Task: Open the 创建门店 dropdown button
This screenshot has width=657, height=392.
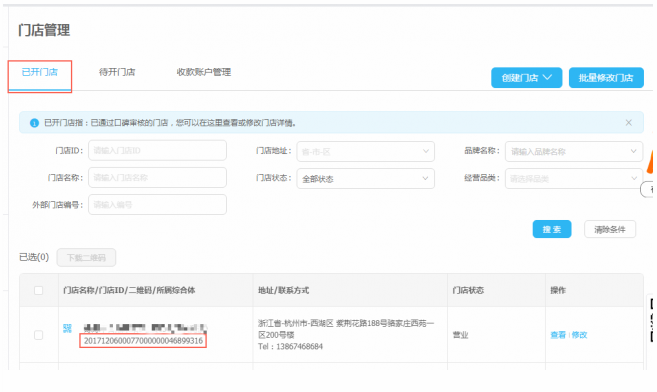Action: [526, 78]
